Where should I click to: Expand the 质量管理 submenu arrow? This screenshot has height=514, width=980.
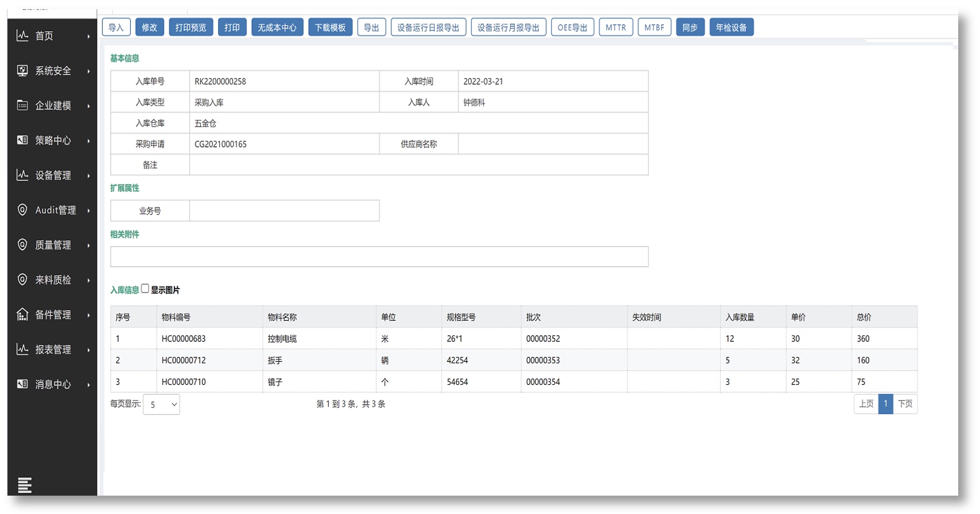click(x=89, y=246)
